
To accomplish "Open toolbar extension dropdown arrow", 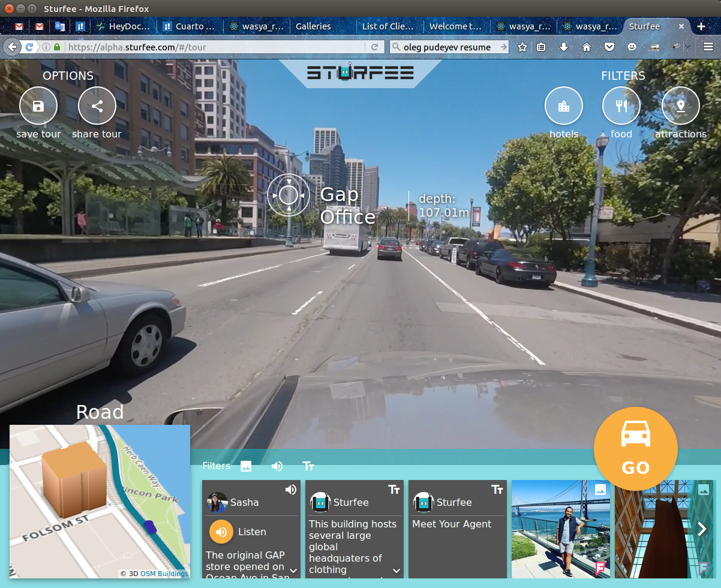I will (687, 47).
